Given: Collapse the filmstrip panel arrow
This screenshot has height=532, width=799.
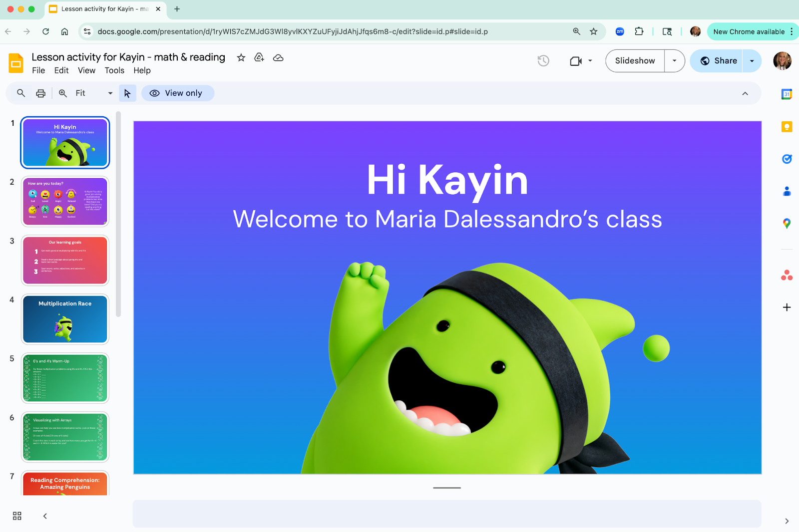Looking at the screenshot, I should point(45,516).
